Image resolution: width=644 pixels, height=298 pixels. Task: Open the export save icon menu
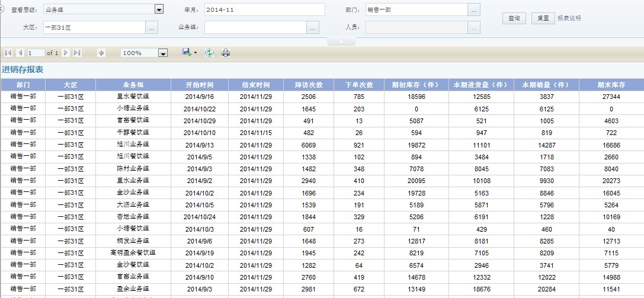(x=189, y=53)
